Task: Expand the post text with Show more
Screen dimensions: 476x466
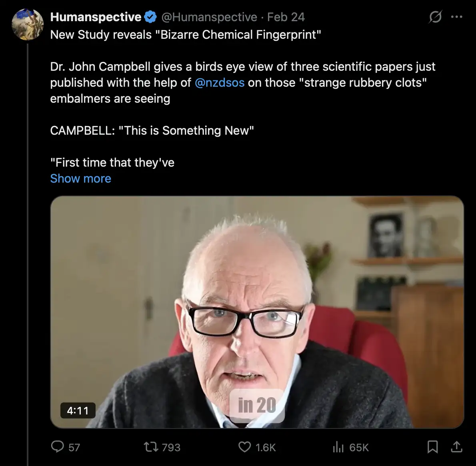Action: [x=80, y=178]
